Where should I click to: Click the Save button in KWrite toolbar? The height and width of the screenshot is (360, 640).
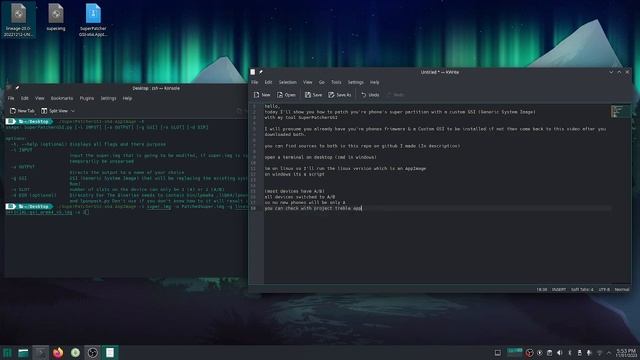[313, 95]
